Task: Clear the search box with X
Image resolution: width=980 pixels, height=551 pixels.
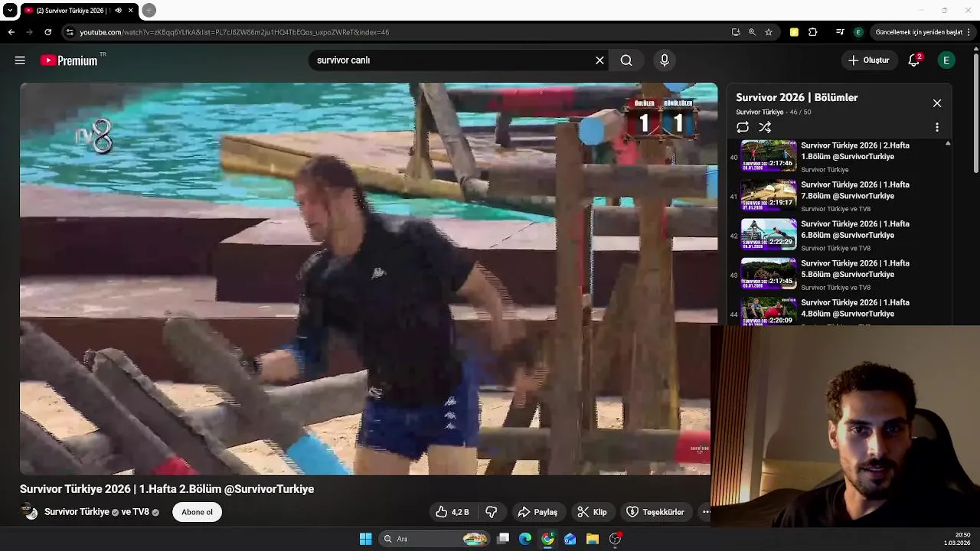Action: coord(599,60)
